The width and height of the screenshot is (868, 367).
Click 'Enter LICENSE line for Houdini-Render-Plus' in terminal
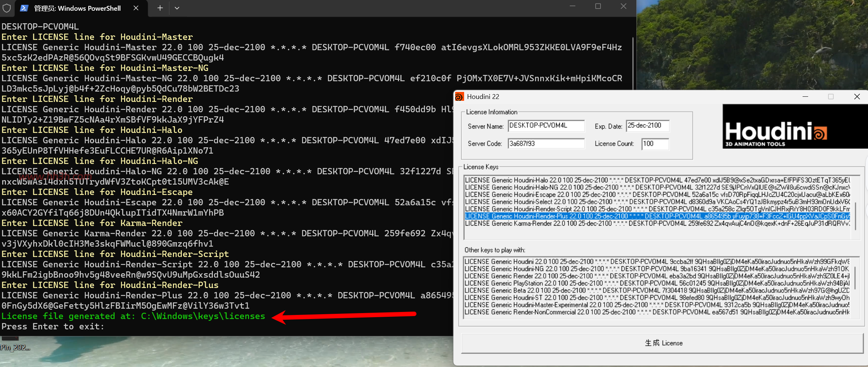(x=110, y=285)
